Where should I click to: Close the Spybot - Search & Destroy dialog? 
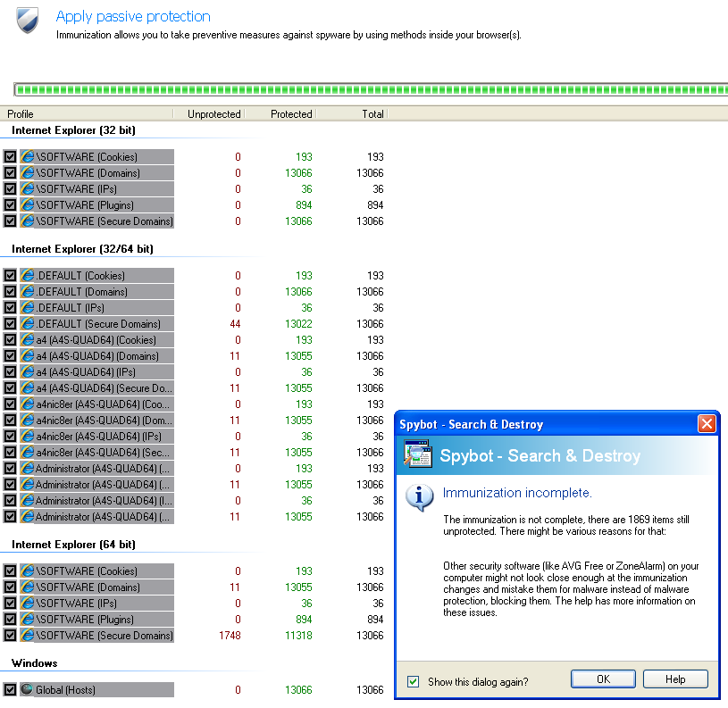click(x=707, y=423)
